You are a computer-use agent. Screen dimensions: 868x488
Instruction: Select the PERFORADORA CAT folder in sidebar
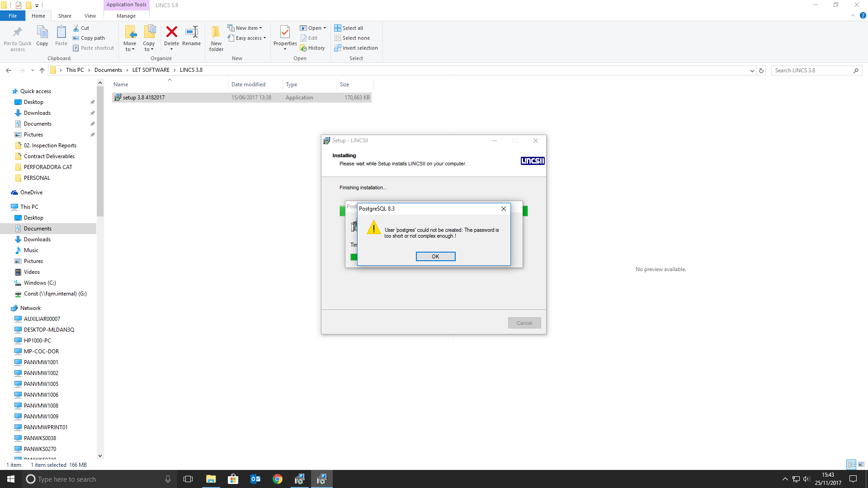click(x=48, y=167)
